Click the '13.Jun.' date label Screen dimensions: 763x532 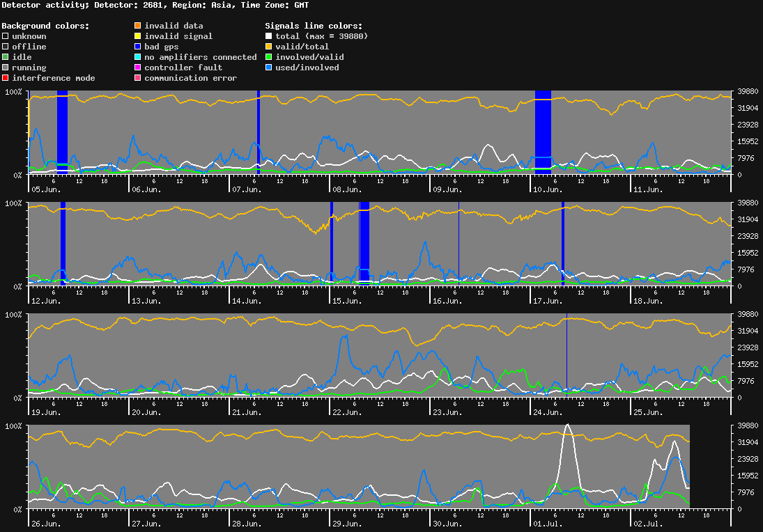coord(146,301)
